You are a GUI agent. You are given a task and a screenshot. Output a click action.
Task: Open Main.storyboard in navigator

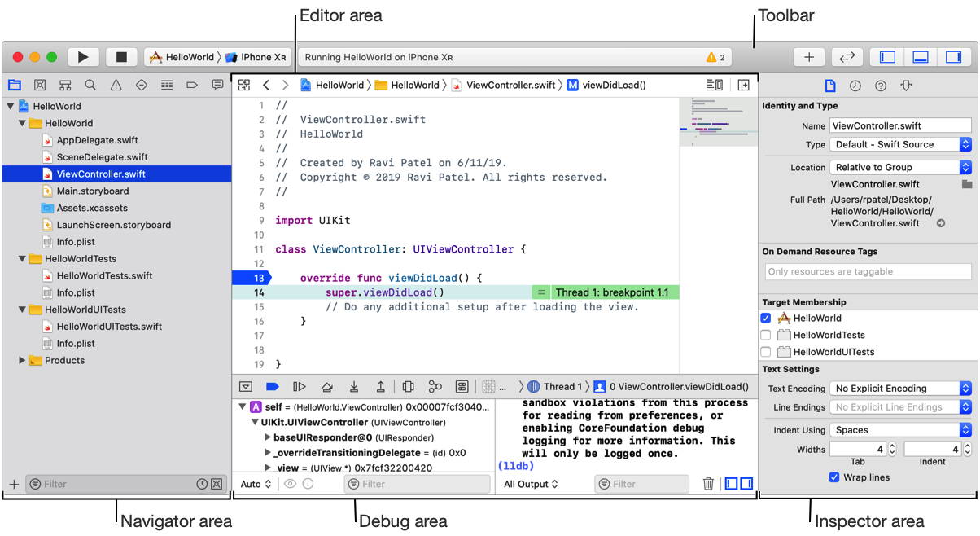pos(92,191)
